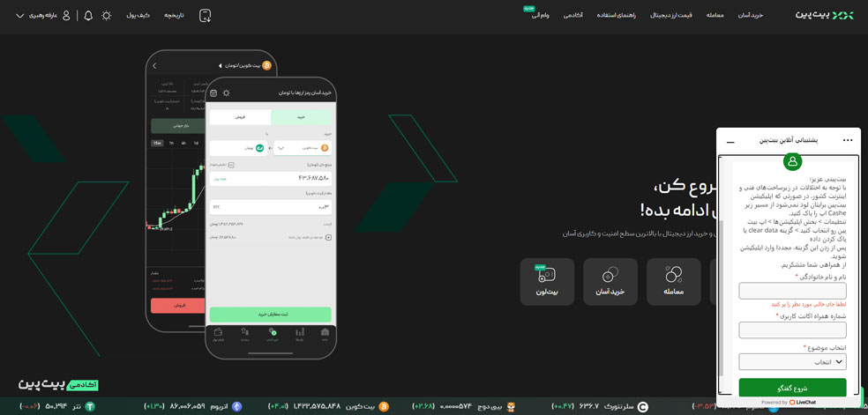This screenshot has width=868, height=415.
Task: Click the Powered by LiveChat link
Action: [789, 403]
